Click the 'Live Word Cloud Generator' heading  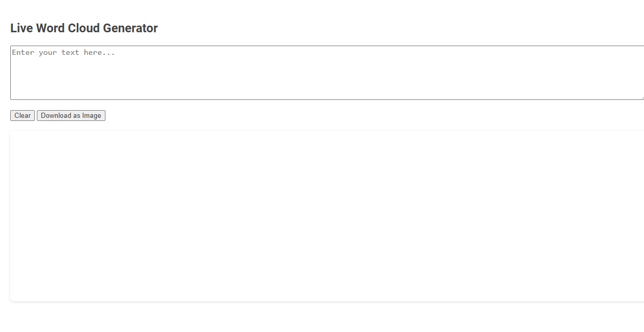pyautogui.click(x=84, y=28)
